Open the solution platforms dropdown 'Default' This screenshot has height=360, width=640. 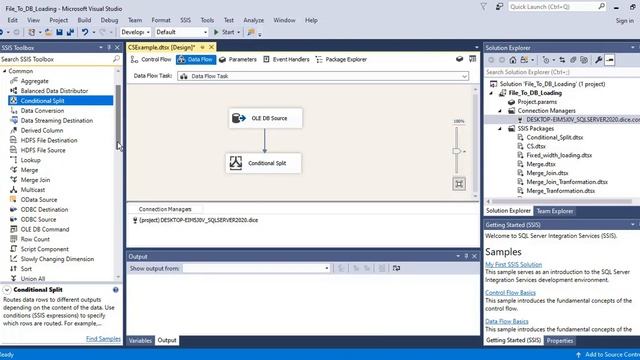(x=182, y=32)
